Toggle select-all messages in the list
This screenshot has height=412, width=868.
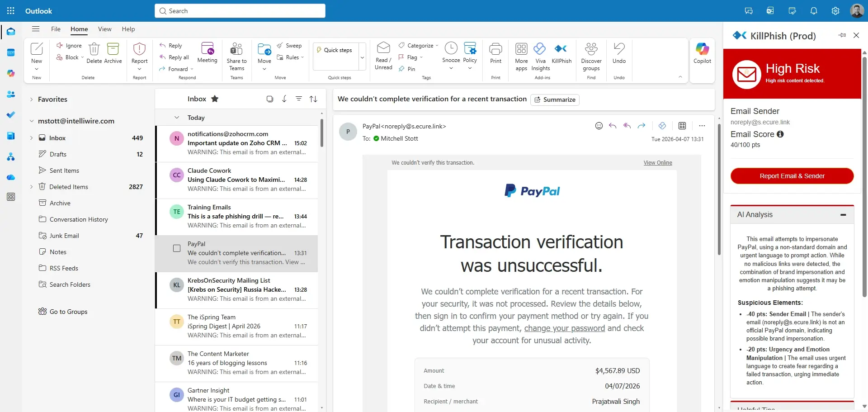(270, 99)
